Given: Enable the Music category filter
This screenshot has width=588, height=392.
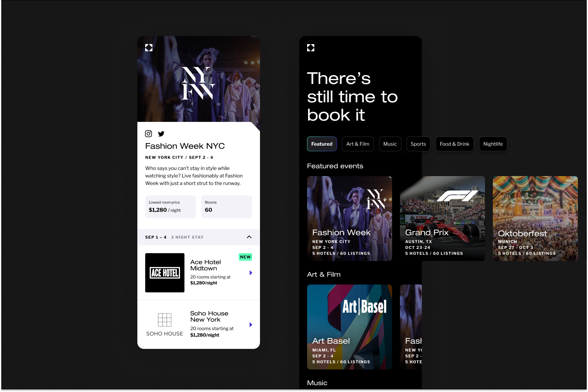Looking at the screenshot, I should pos(390,144).
